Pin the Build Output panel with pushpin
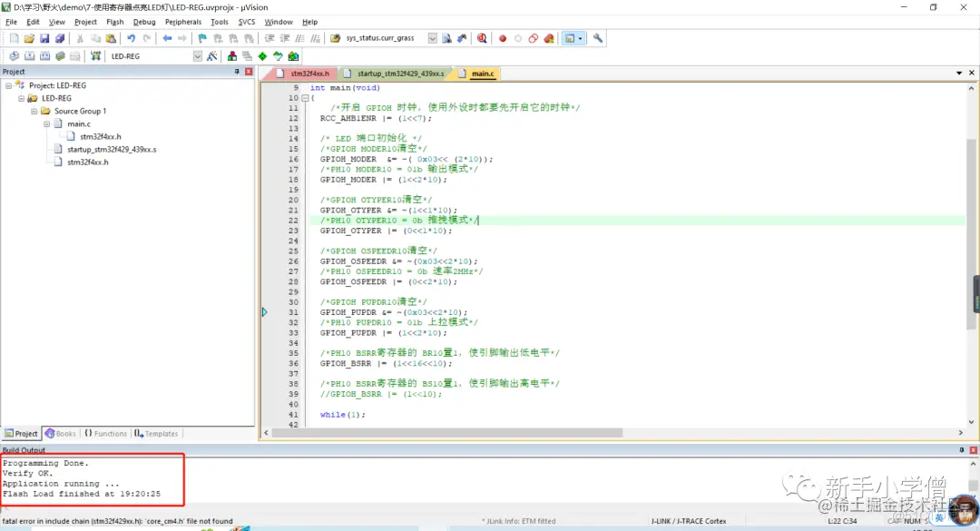This screenshot has height=531, width=980. 961,450
